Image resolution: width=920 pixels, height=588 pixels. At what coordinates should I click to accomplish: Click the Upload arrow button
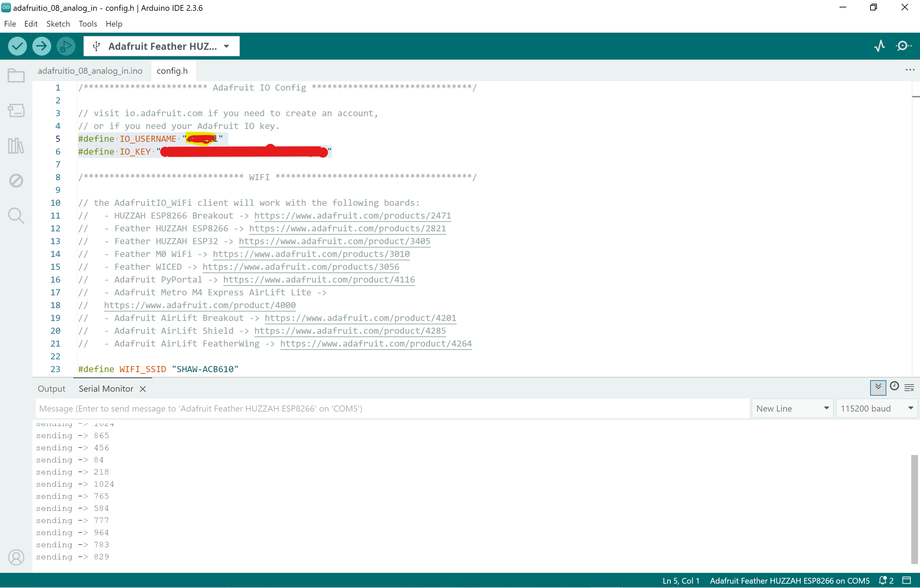[41, 46]
